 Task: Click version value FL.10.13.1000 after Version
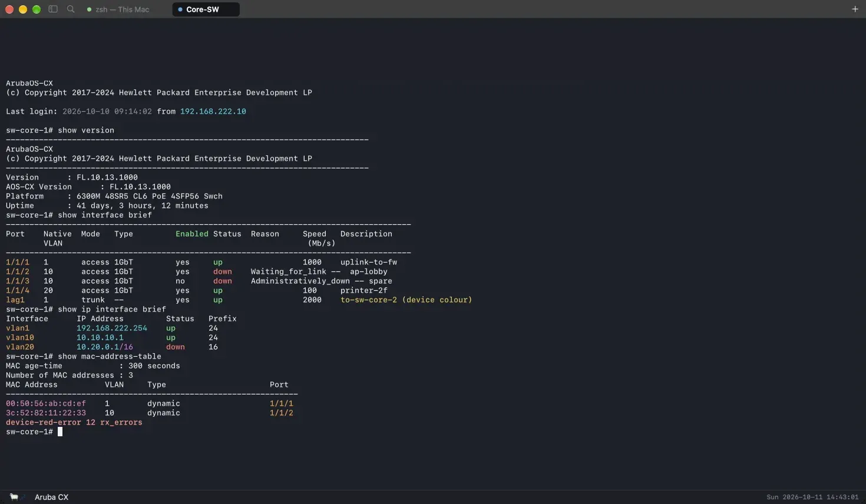[x=107, y=177]
